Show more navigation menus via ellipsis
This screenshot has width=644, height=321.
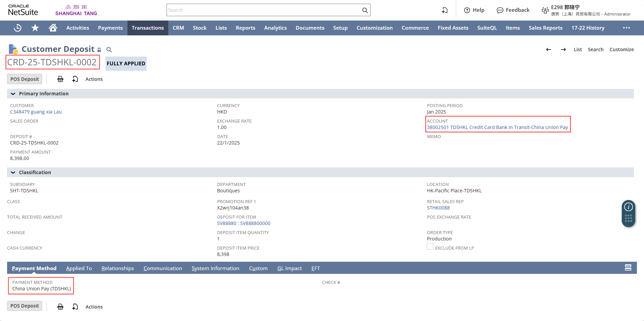[626, 28]
